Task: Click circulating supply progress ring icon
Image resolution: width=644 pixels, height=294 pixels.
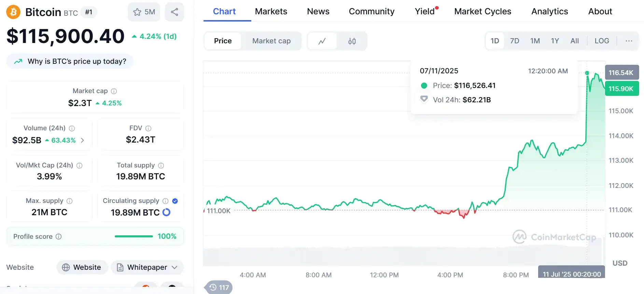Action: (x=166, y=212)
